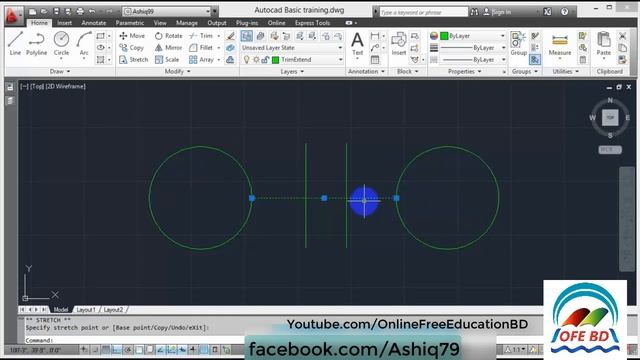This screenshot has height=360, width=640.
Task: Click the Array command
Action: tap(202, 60)
